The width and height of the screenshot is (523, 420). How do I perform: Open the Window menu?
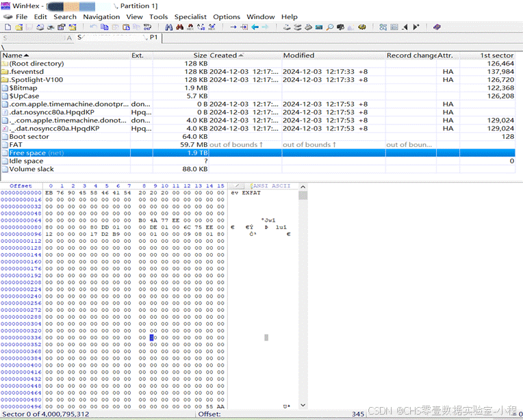pyautogui.click(x=261, y=16)
